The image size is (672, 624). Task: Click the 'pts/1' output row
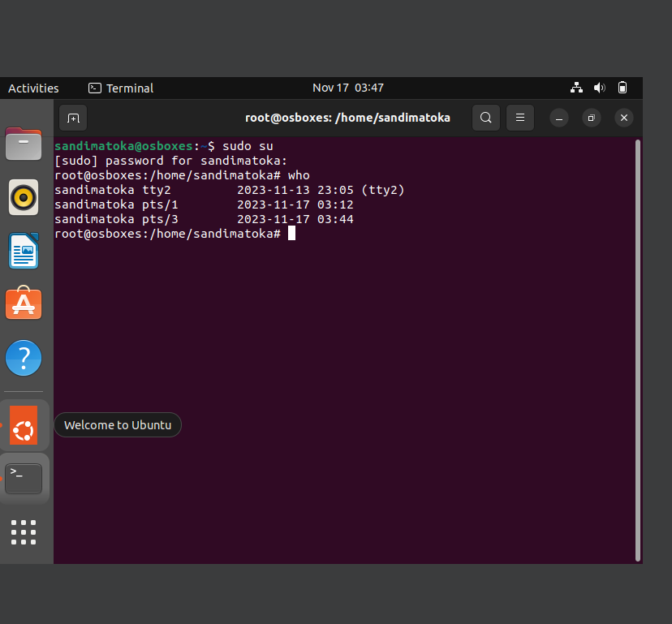[x=204, y=204]
